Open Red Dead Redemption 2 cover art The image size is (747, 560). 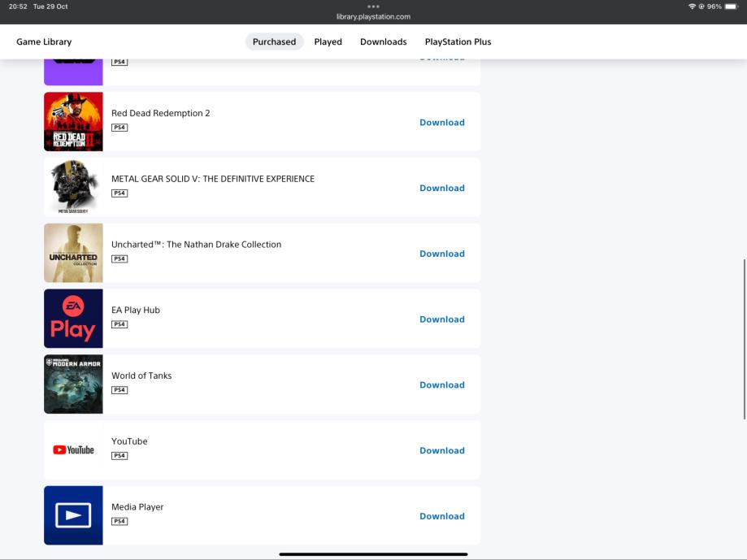click(x=73, y=122)
